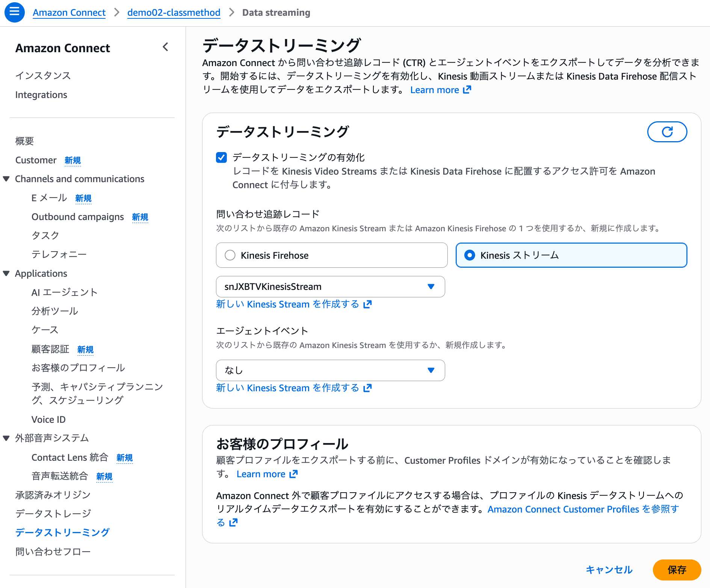The image size is (710, 588).
Task: Collapse Channels and communications section
Action: click(x=6, y=179)
